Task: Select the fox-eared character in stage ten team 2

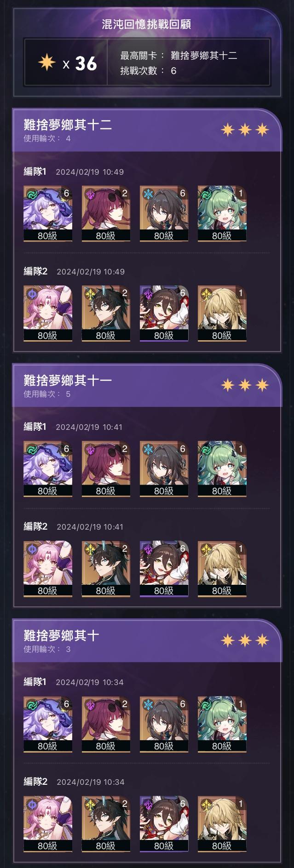Action: tap(164, 823)
